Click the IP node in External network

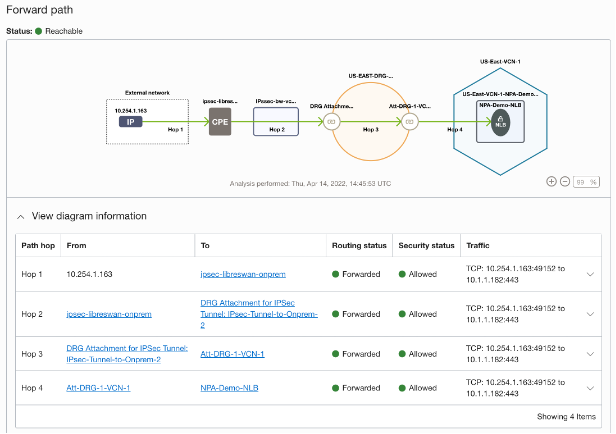[129, 121]
